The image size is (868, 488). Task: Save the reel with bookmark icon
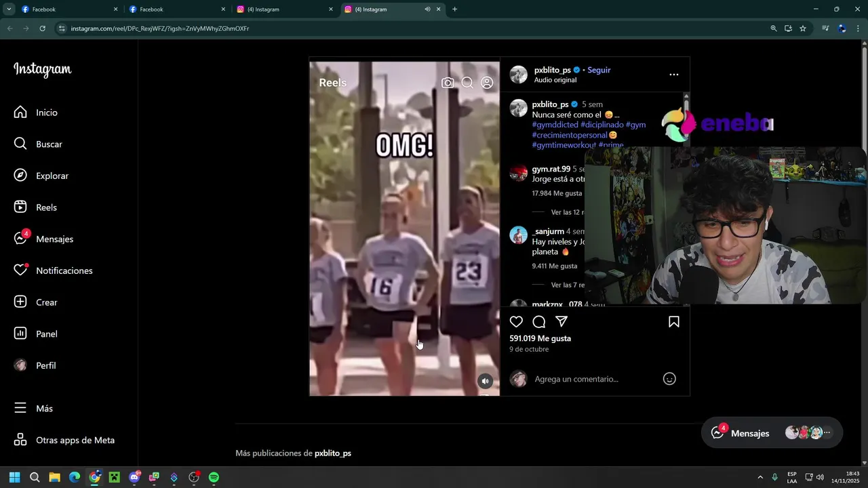(674, 322)
